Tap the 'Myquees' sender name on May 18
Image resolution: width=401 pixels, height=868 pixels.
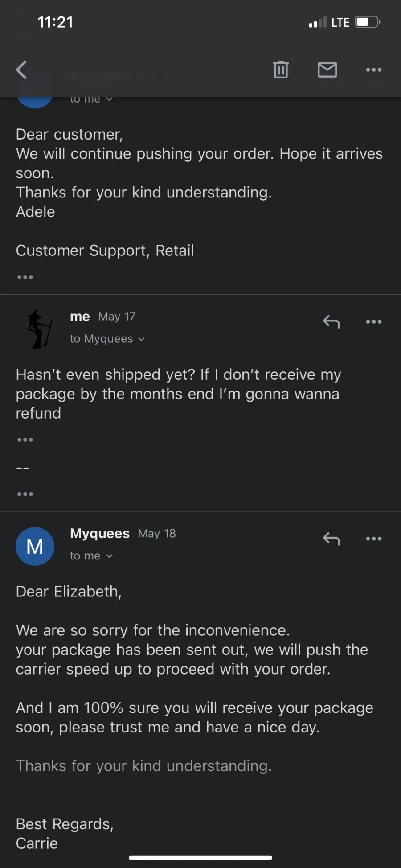point(100,533)
